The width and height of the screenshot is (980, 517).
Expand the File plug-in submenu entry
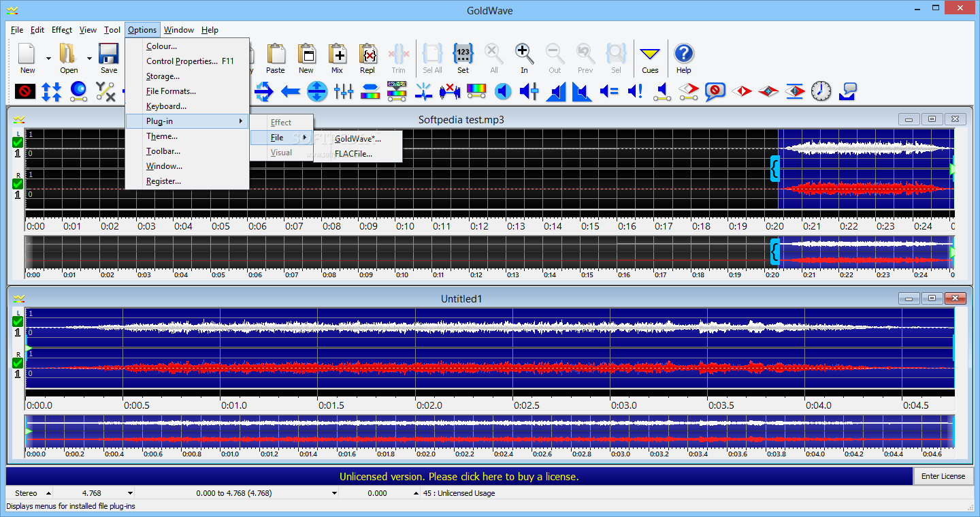tap(281, 138)
